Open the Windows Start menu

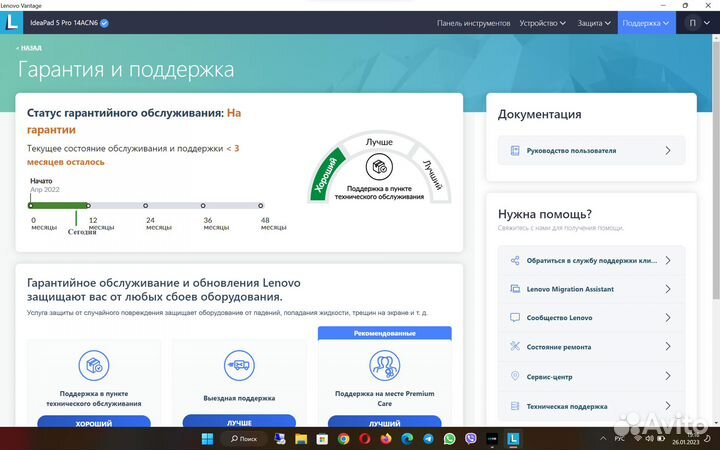click(208, 439)
